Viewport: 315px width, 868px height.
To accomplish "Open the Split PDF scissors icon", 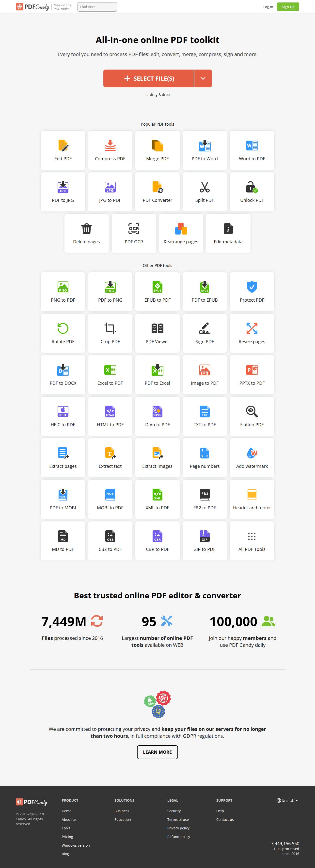I will (x=204, y=187).
